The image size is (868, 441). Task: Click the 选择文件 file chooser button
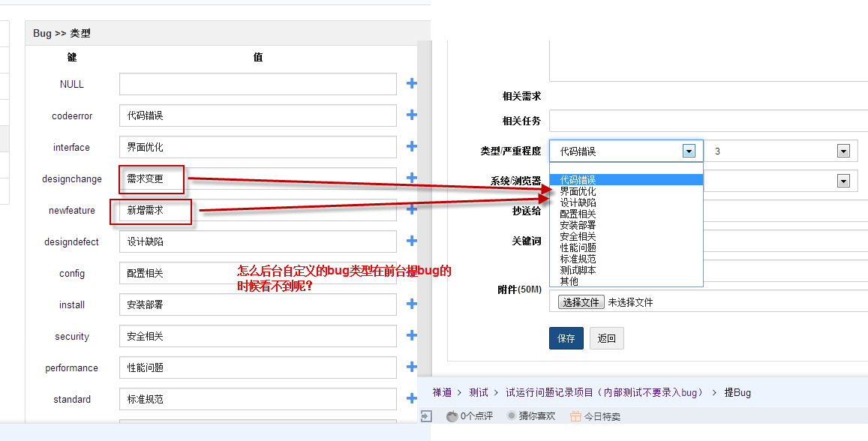coord(581,302)
